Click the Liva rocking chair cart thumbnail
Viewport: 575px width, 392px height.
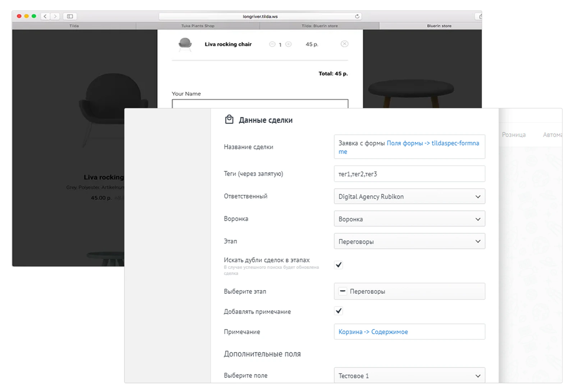[x=185, y=45]
